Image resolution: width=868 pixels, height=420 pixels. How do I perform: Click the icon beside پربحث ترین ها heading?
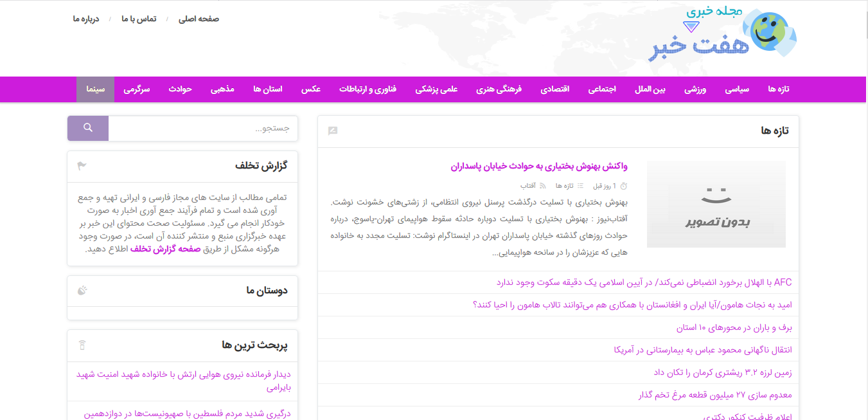tap(82, 345)
